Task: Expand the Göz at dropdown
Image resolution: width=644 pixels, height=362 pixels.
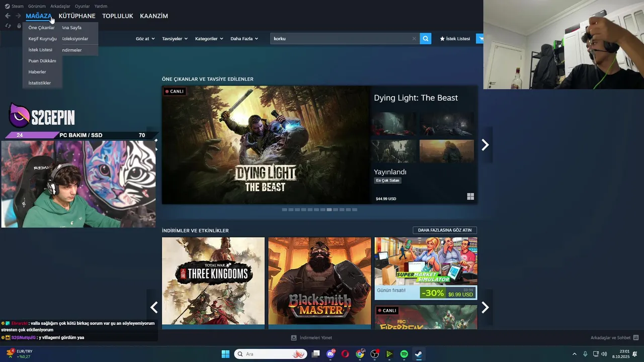Action: (x=145, y=39)
